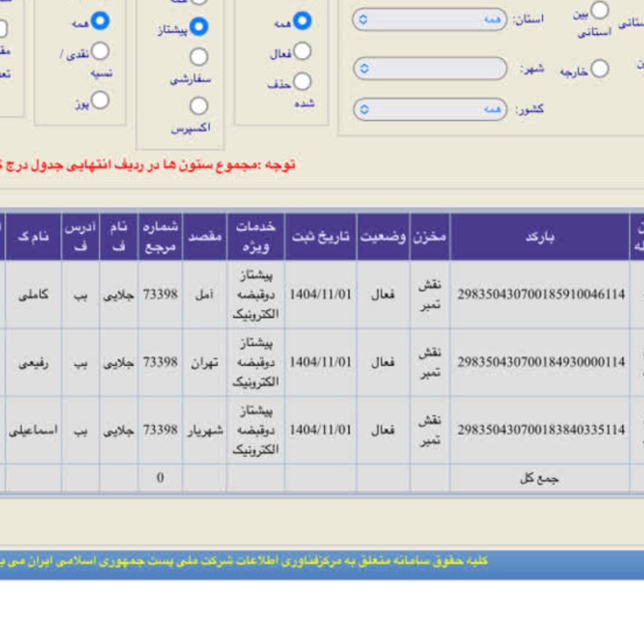644x644 pixels.
Task: Expand the «کشور» country dropdown
Action: click(x=429, y=109)
